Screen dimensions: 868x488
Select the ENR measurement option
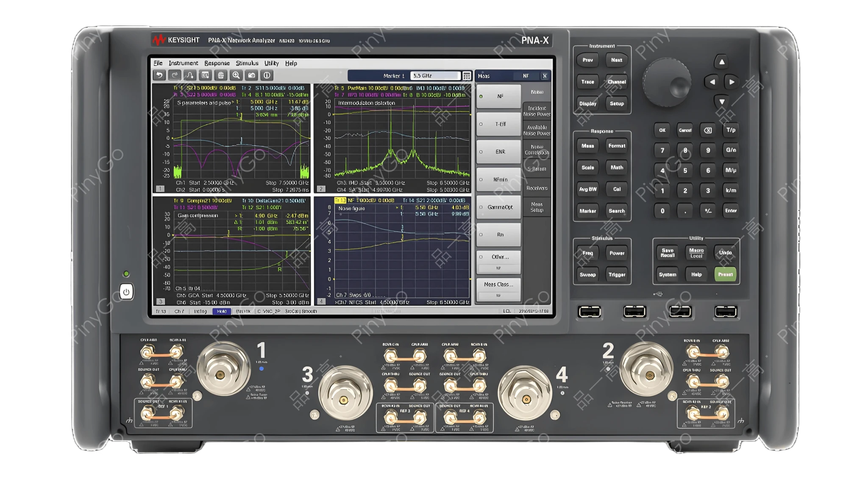click(498, 152)
